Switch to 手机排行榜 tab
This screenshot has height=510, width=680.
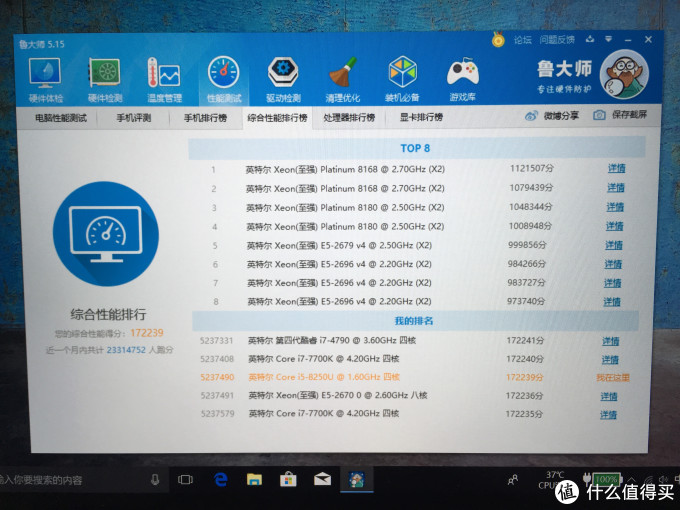coord(205,118)
